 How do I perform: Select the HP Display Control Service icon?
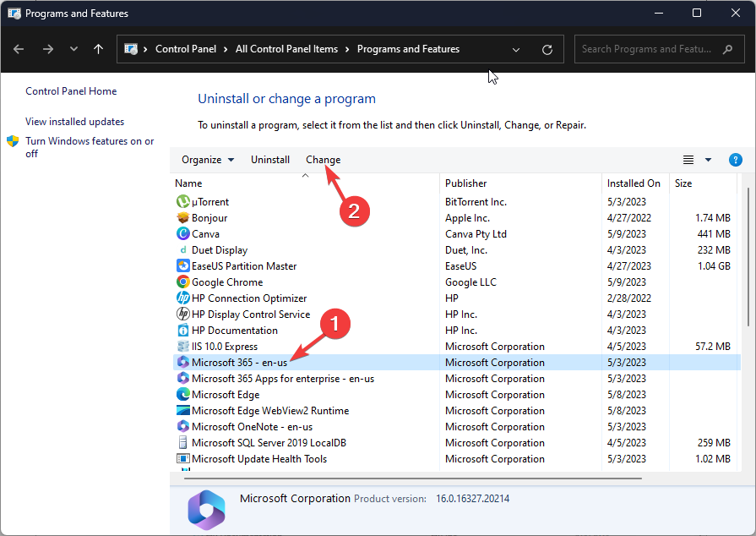coord(182,314)
